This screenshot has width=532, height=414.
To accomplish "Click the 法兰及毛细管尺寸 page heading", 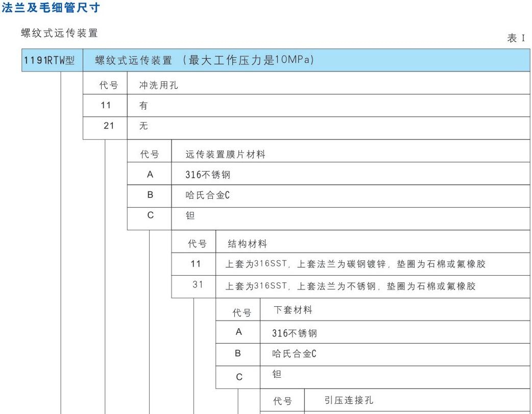I will [50, 8].
